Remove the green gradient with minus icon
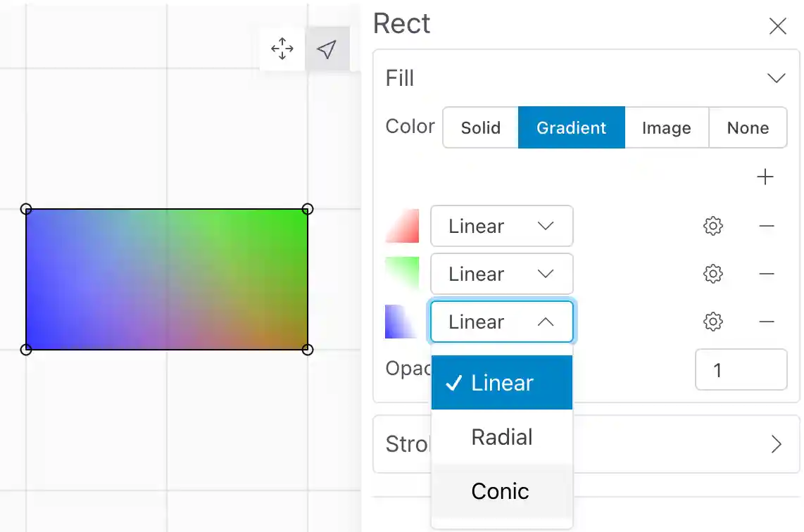This screenshot has width=804, height=532. pos(767,274)
